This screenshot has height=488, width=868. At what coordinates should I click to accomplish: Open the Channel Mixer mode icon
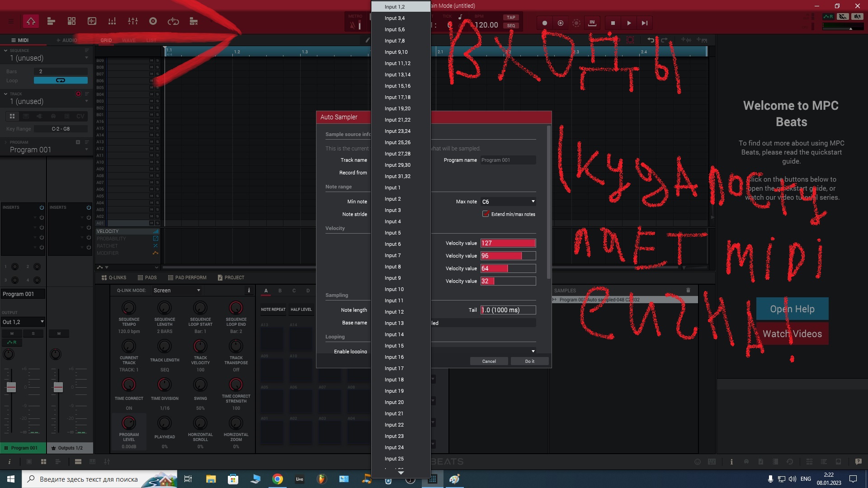[132, 21]
